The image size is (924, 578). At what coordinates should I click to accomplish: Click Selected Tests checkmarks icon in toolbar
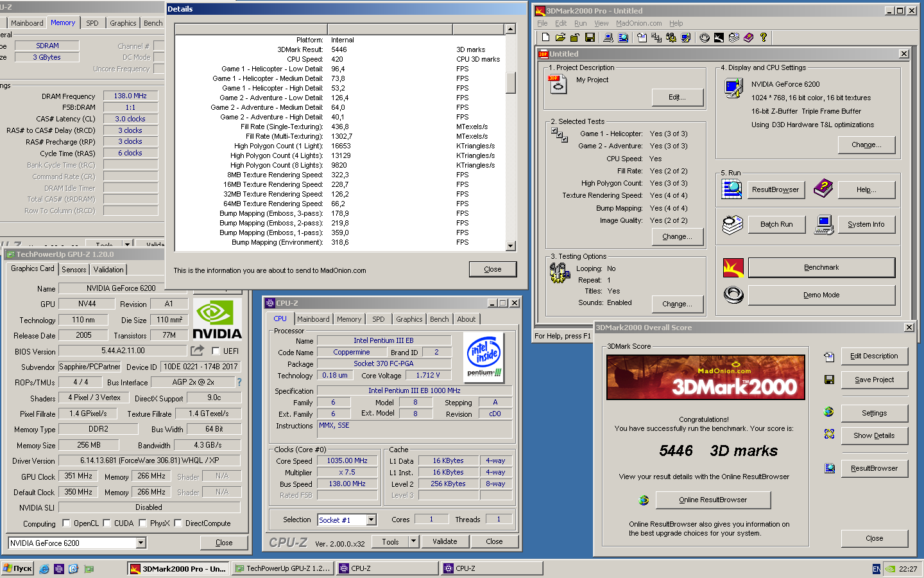656,37
